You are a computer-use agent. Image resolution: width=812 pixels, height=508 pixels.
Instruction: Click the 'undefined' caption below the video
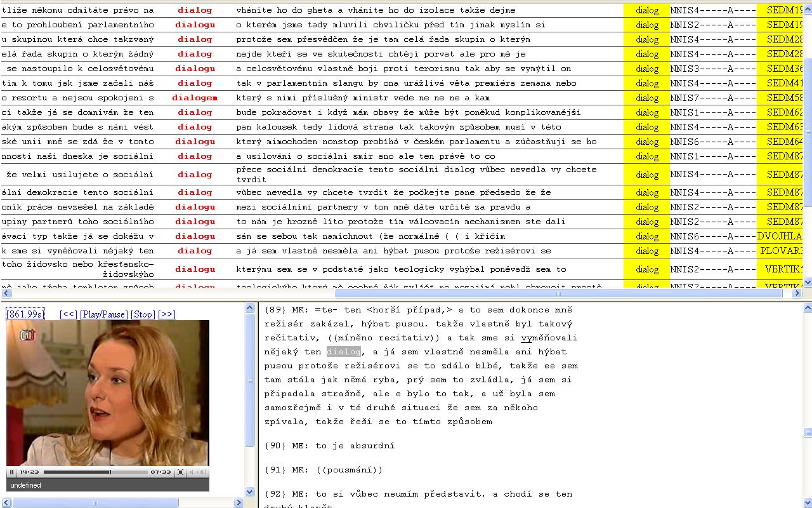[25, 485]
